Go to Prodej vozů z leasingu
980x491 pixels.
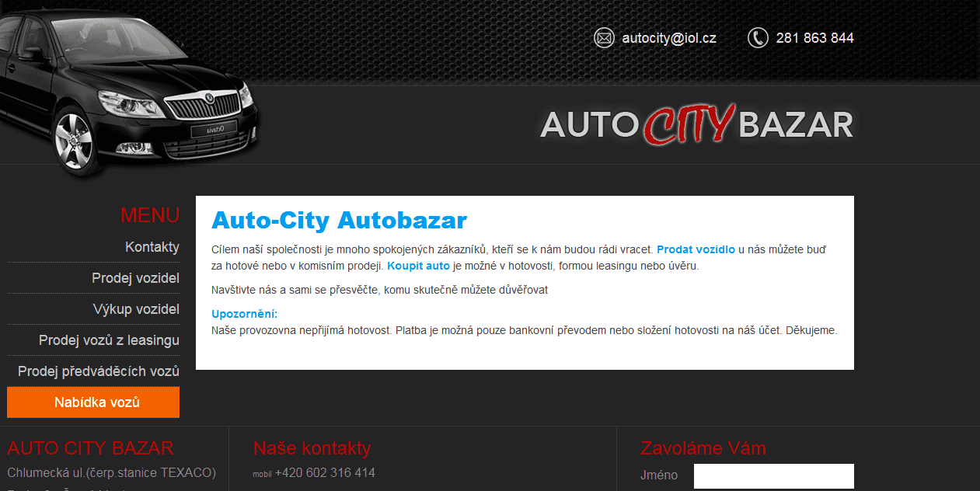coord(109,340)
